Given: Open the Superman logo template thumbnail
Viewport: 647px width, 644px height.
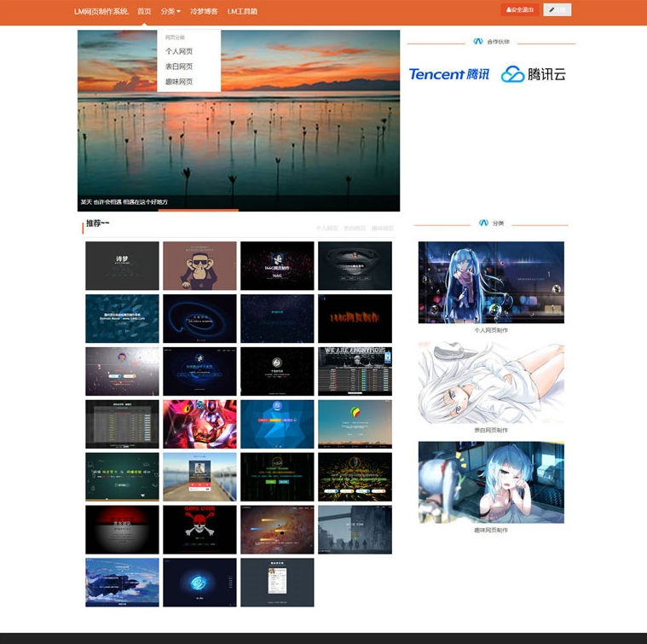Looking at the screenshot, I should (355, 266).
